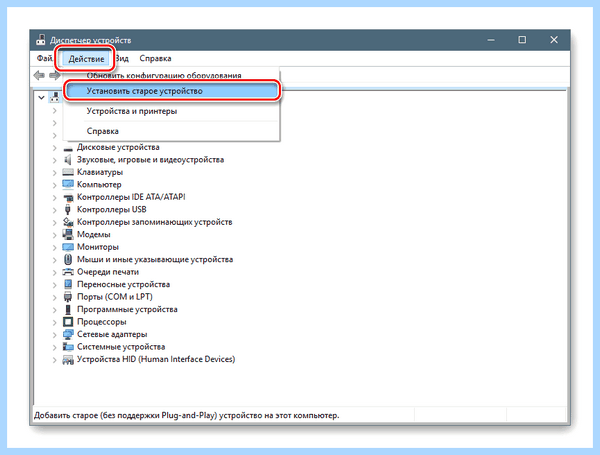The width and height of the screenshot is (600, 455).
Task: Expand Контроллеры IDE ATA/ATAPI
Action: 54,197
